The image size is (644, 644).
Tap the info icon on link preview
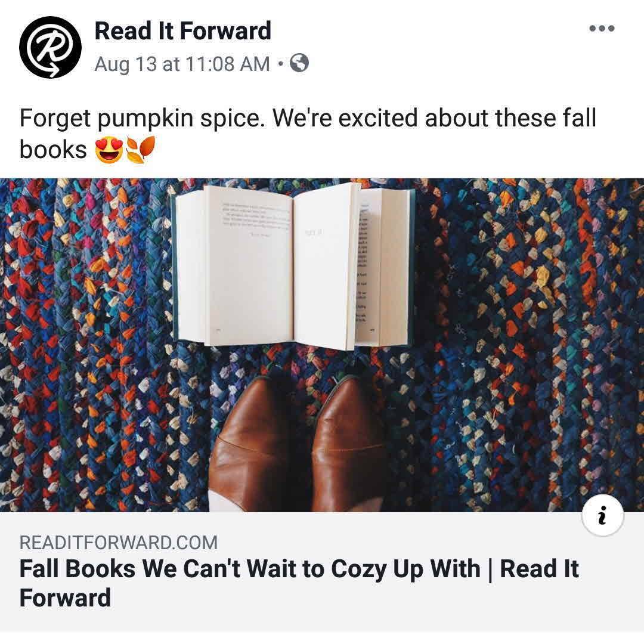[x=602, y=515]
